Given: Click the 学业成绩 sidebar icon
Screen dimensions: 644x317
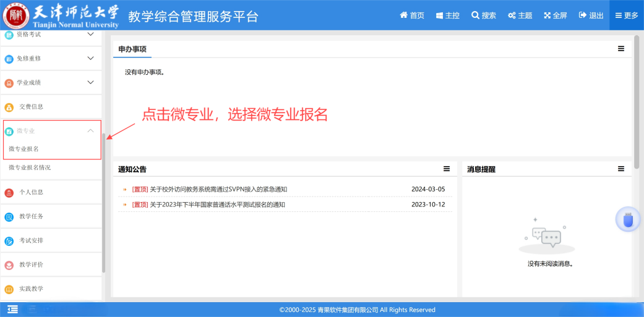Looking at the screenshot, I should [x=9, y=83].
